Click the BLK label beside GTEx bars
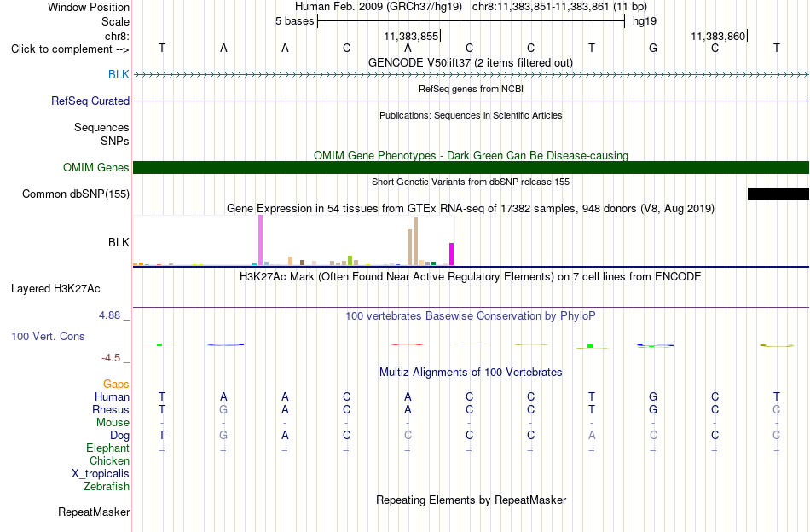 coord(119,242)
